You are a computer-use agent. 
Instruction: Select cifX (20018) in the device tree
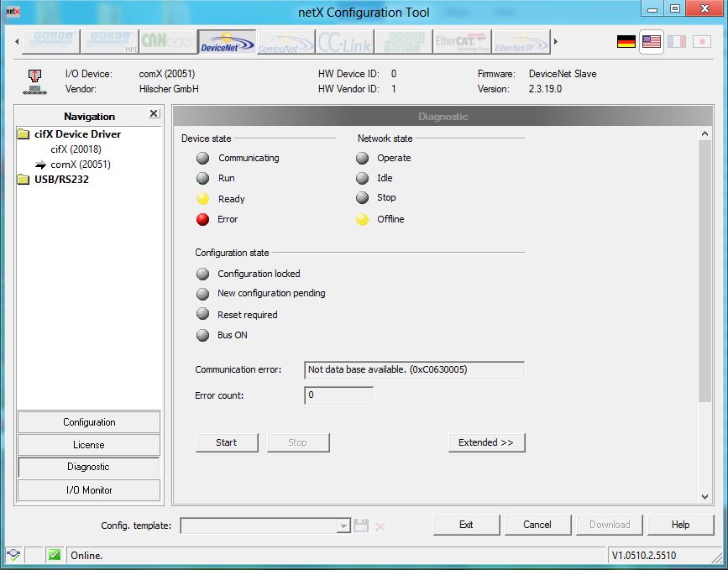pyautogui.click(x=76, y=149)
